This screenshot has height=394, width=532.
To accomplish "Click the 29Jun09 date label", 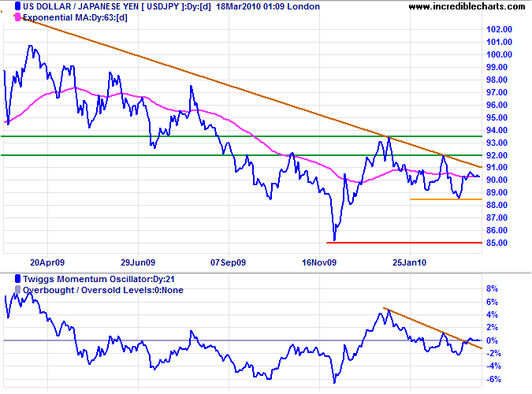I will pyautogui.click(x=138, y=262).
